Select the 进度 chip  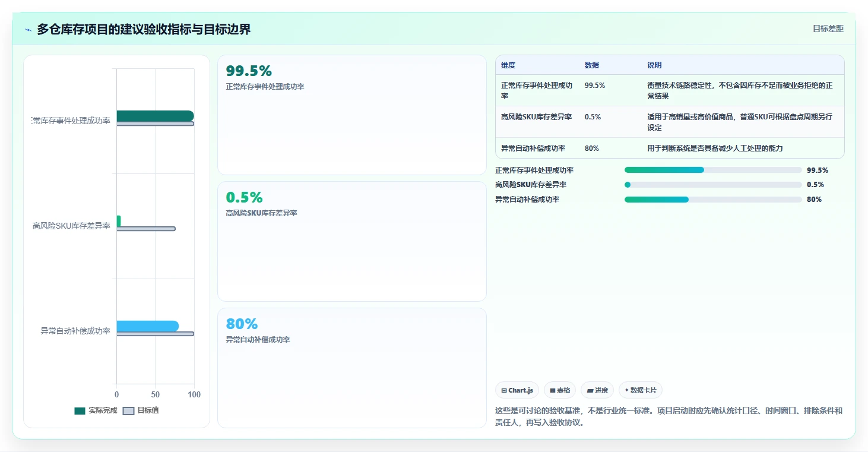pos(597,390)
